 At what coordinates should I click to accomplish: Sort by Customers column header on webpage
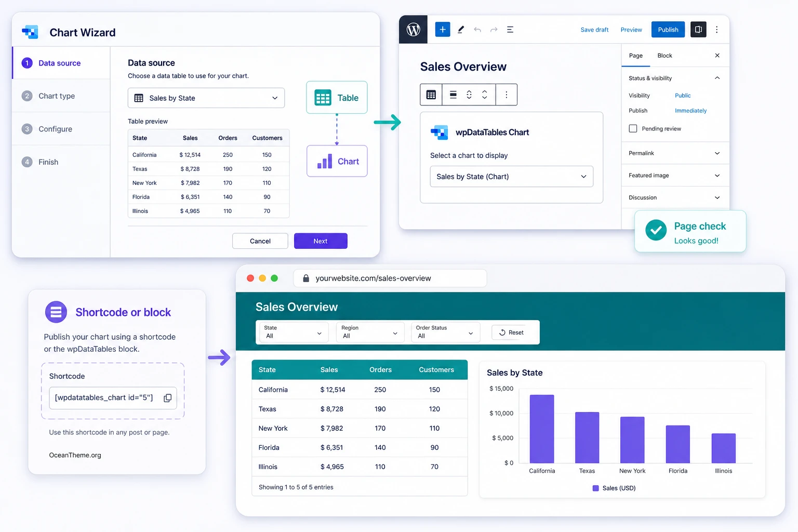[436, 370]
